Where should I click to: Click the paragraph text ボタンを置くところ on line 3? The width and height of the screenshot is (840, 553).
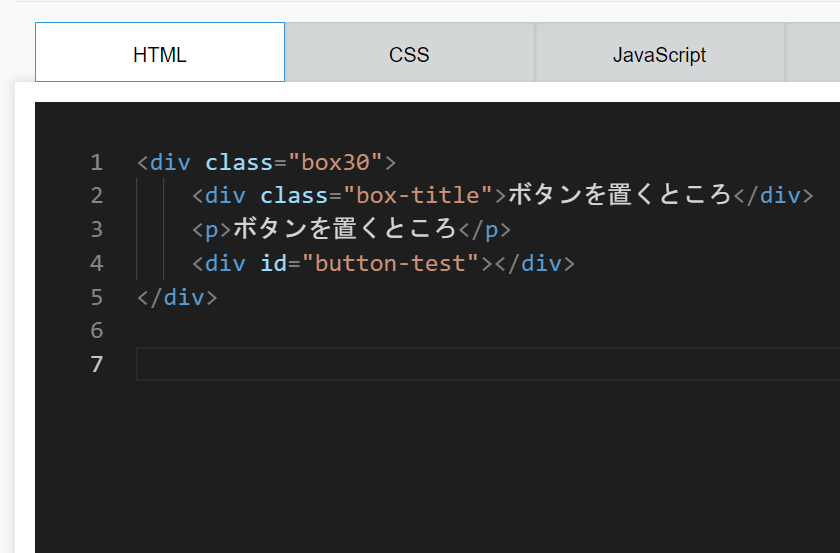click(x=344, y=229)
